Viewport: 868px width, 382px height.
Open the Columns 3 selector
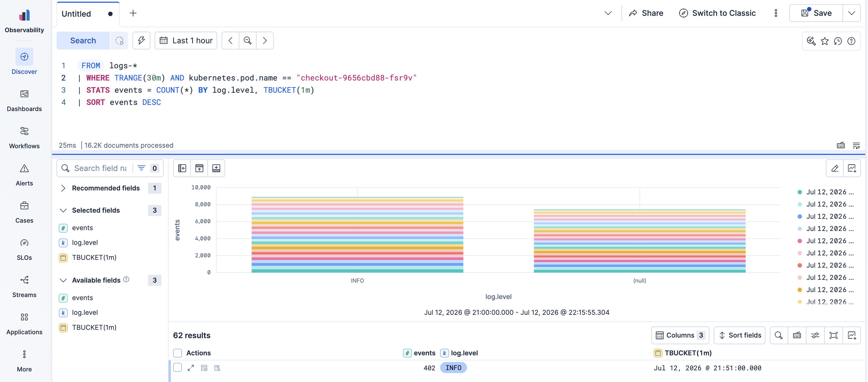click(680, 335)
